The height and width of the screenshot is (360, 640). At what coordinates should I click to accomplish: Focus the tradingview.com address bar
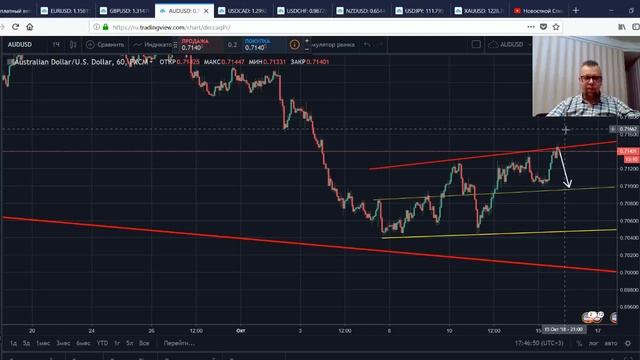pos(310,27)
